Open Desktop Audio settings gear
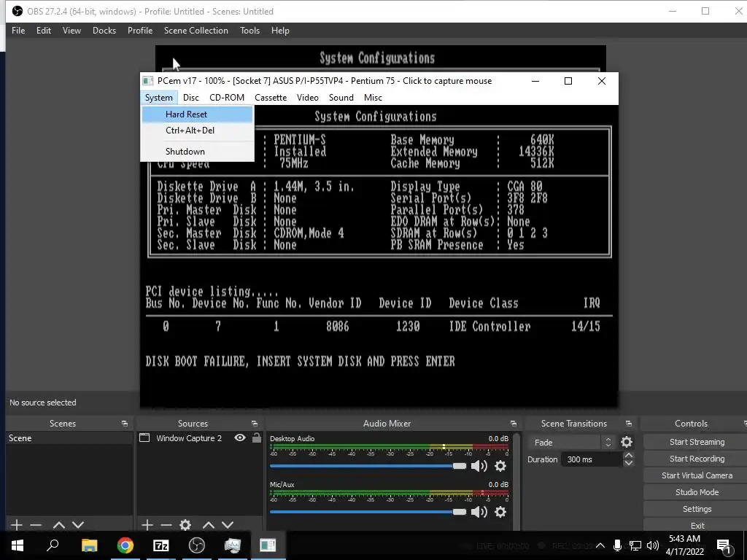The width and height of the screenshot is (747, 560). (x=500, y=466)
